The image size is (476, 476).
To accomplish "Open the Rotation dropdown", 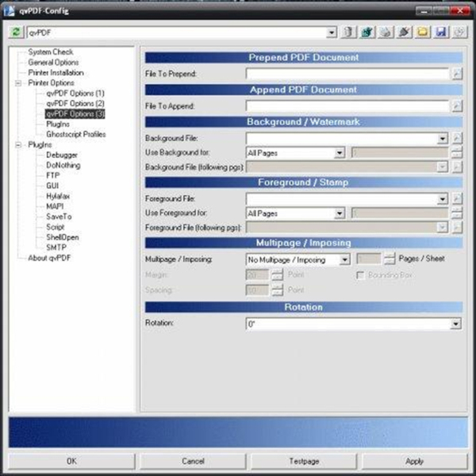I will pyautogui.click(x=455, y=324).
